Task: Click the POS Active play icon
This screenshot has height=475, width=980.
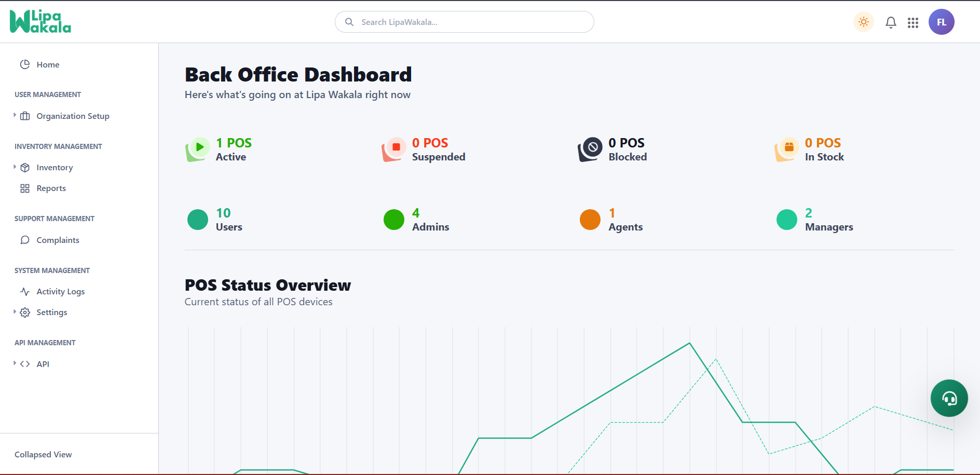Action: [198, 149]
